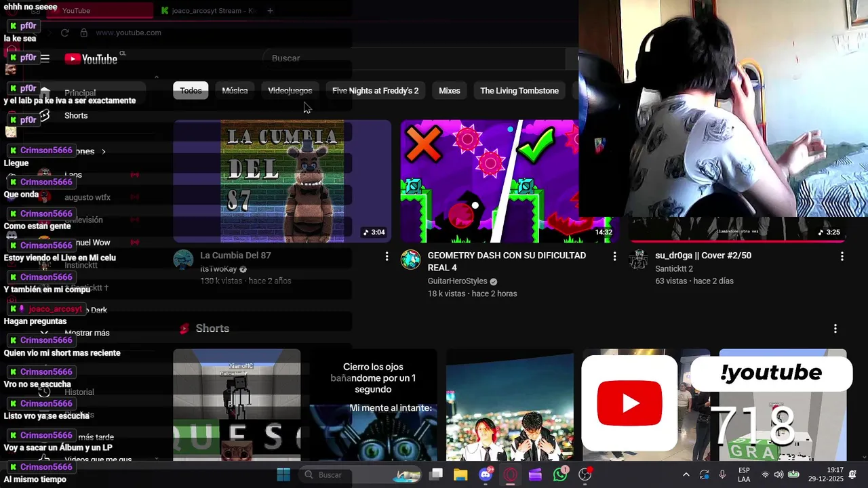Open the Cierro los ojos Short
This screenshot has width=868, height=488.
click(373, 405)
